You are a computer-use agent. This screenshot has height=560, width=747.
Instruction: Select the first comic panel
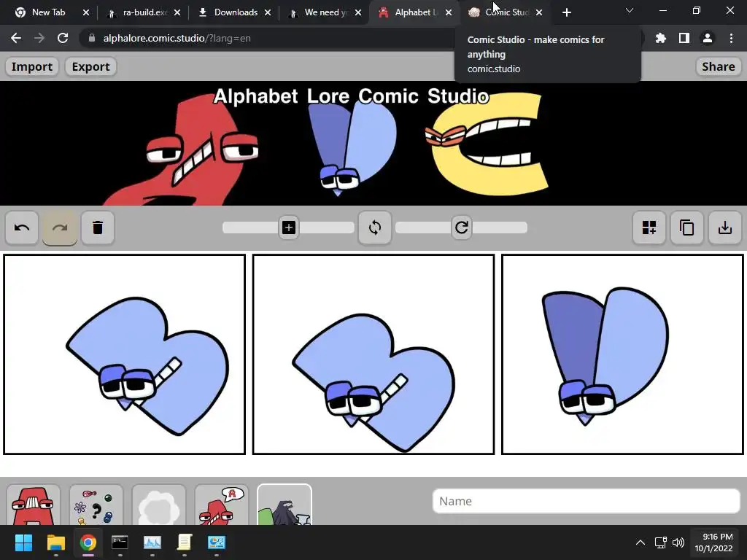point(124,354)
